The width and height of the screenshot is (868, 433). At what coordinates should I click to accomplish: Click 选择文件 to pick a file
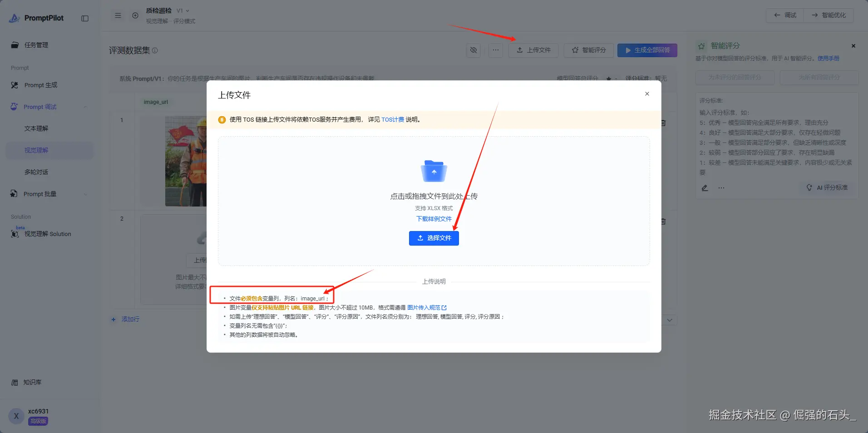click(434, 238)
